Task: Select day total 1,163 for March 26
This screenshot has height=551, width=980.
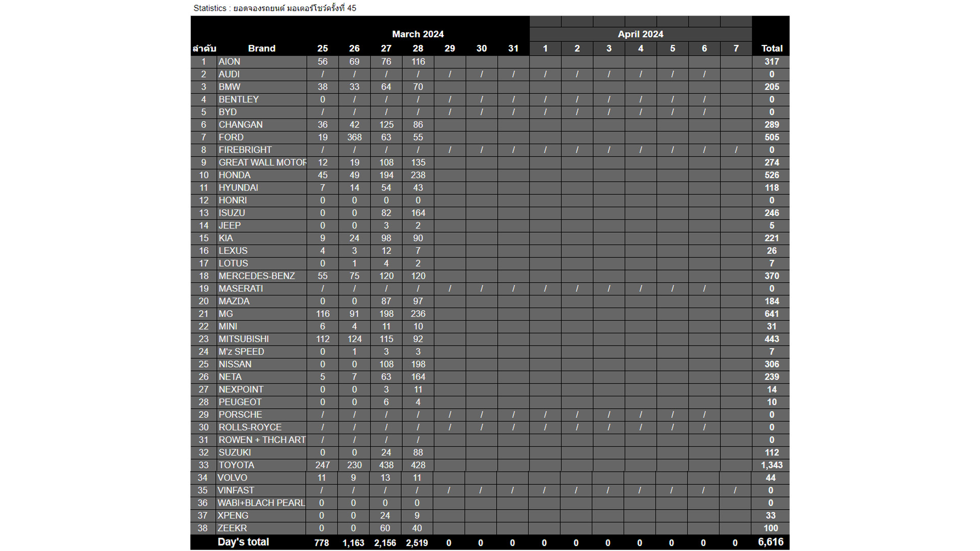Action: 353,543
